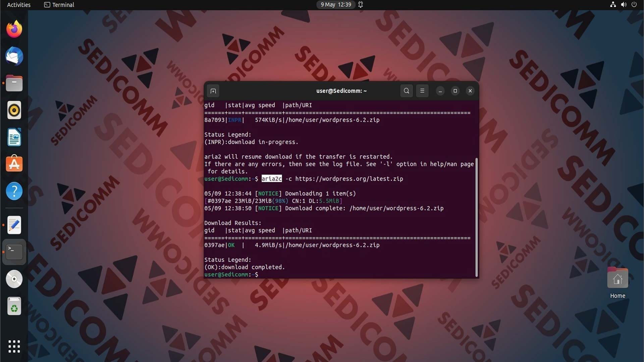Open the disc drive icon in dock
Viewport: 644px width, 362px height.
pos(14,279)
